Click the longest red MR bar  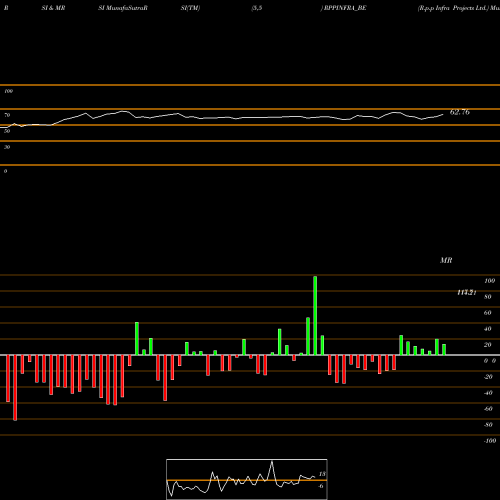pyautogui.click(x=15, y=388)
